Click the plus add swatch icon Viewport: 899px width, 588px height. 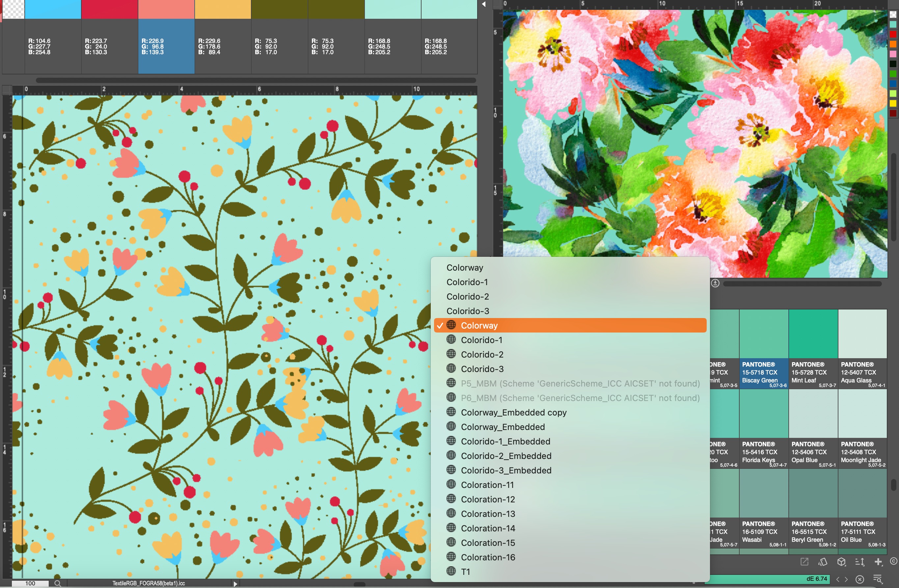pos(878,562)
